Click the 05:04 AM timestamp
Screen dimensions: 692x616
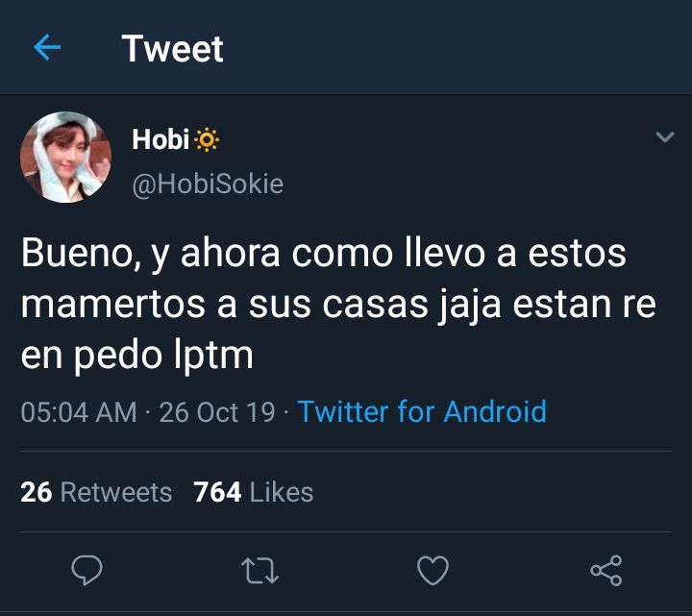pos(79,412)
